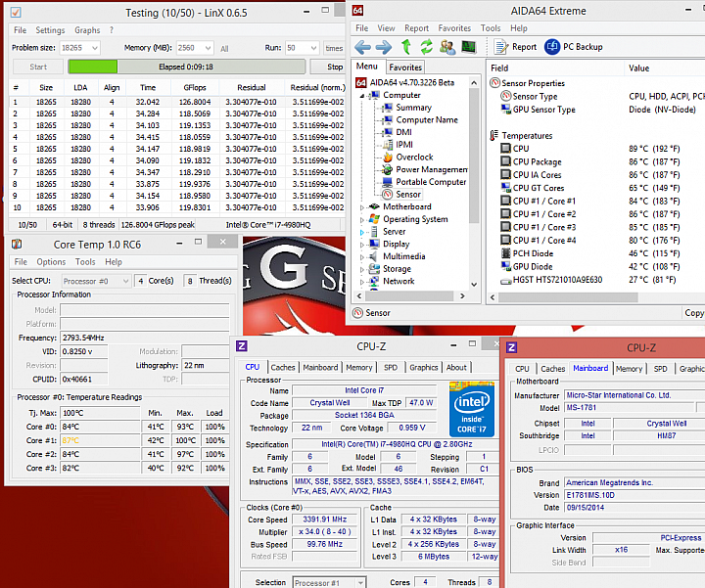Click the Core Speed value in CPU-Z
Viewport: 705px width, 588px height.
[x=325, y=520]
